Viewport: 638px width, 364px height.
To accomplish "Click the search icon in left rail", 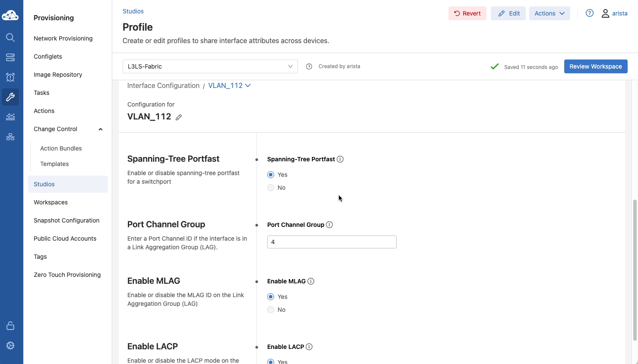I will tap(10, 38).
